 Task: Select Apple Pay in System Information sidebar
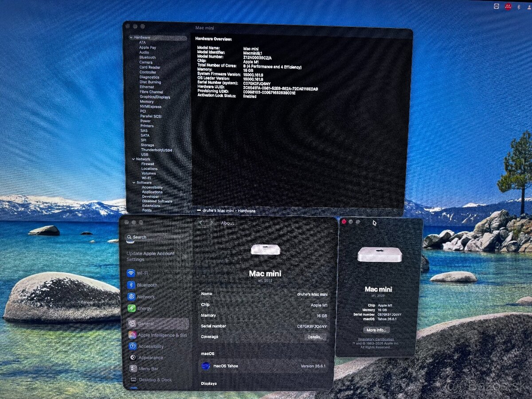click(x=148, y=47)
